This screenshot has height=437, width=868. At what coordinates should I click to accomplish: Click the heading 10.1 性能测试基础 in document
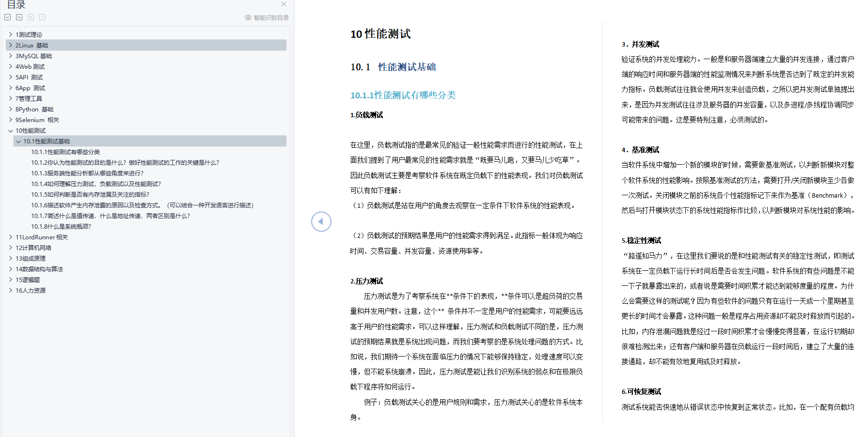point(393,67)
